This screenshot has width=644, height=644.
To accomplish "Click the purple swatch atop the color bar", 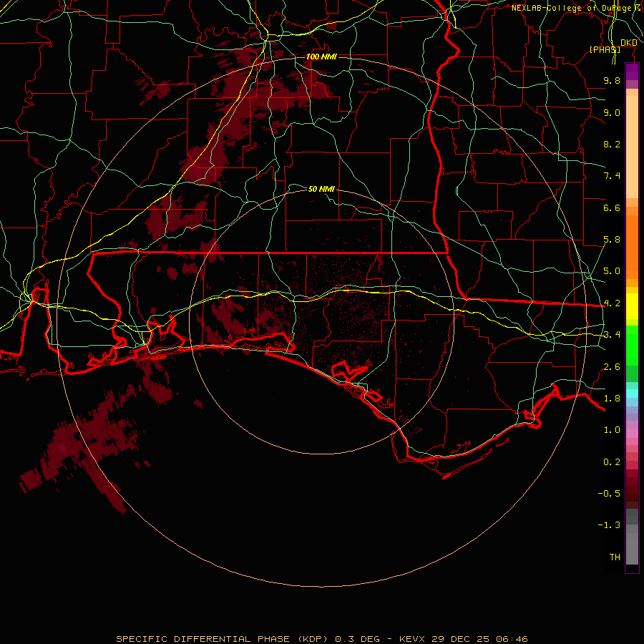I will 632,72.
